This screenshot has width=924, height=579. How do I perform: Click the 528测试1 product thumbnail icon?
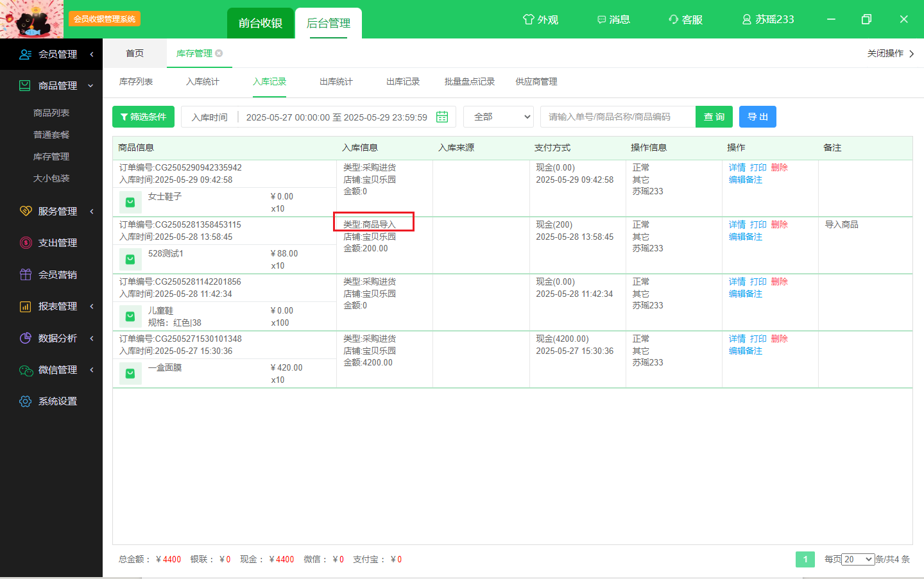[130, 259]
